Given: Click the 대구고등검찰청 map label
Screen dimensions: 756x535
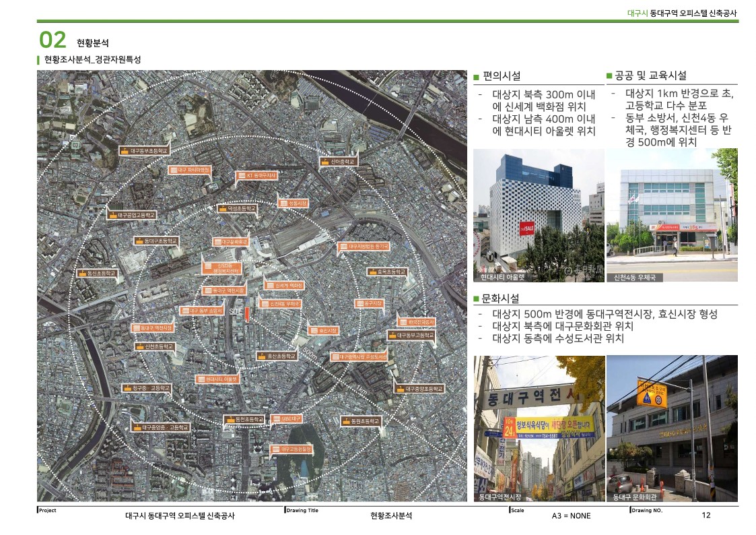Looking at the screenshot, I should click(291, 449).
